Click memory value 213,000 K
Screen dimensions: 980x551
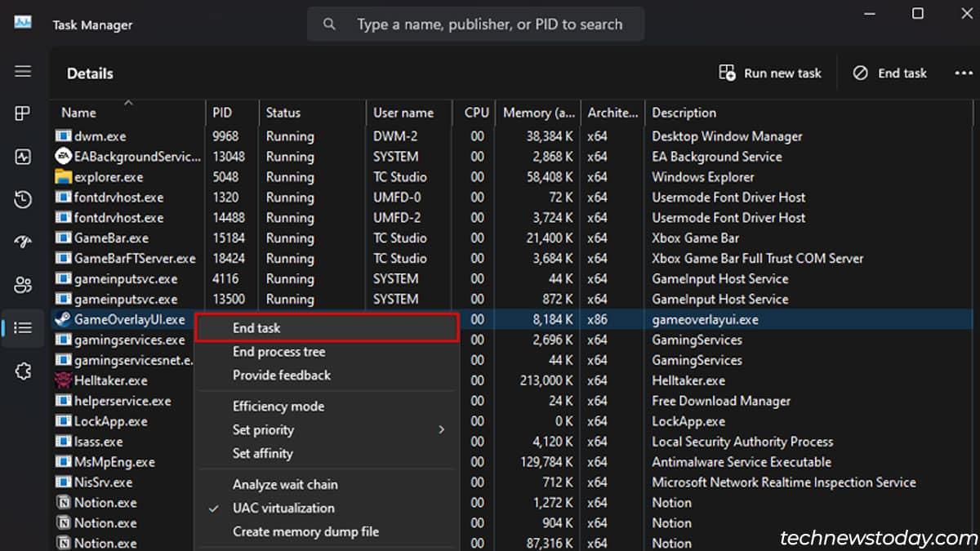[546, 380]
